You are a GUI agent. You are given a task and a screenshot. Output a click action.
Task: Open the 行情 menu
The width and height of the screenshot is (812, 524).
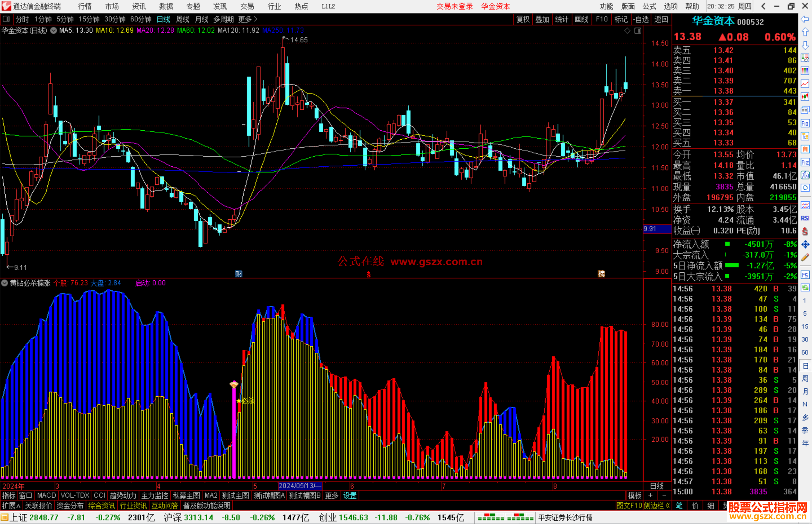85,6
